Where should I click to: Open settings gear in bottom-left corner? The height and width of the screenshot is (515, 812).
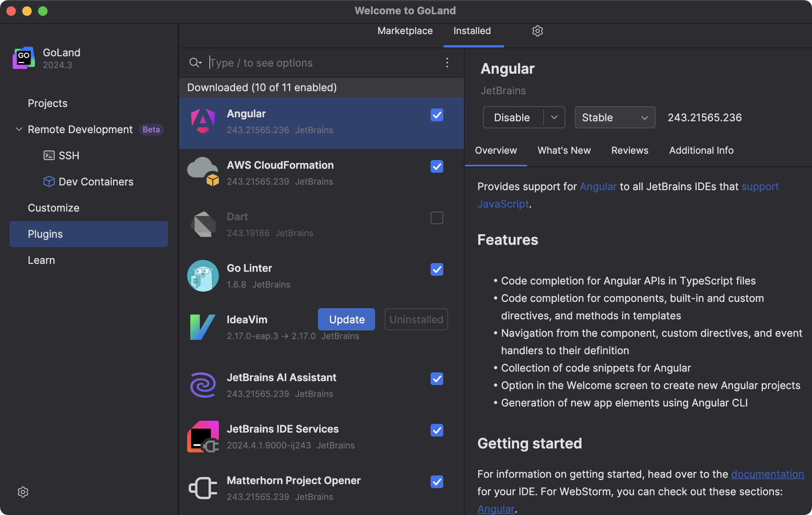click(x=23, y=492)
